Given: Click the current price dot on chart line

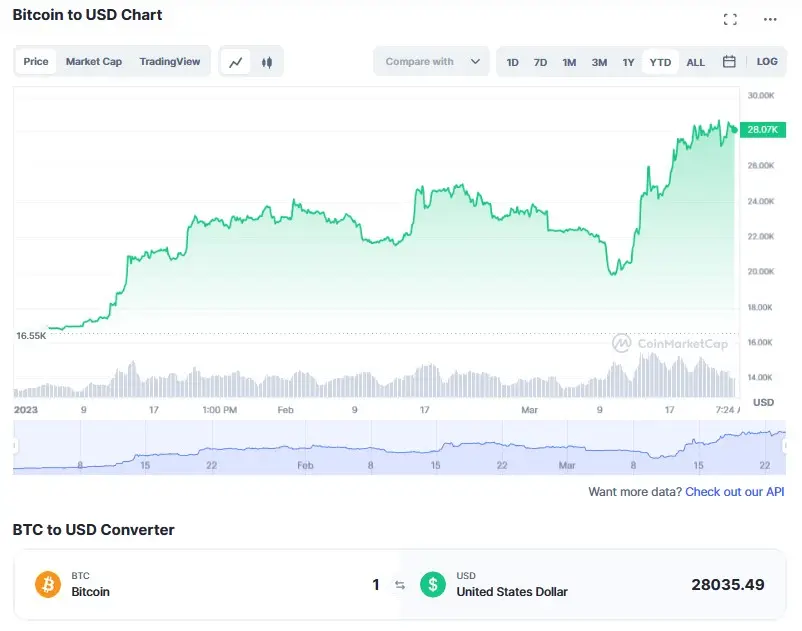Looking at the screenshot, I should click(x=734, y=130).
